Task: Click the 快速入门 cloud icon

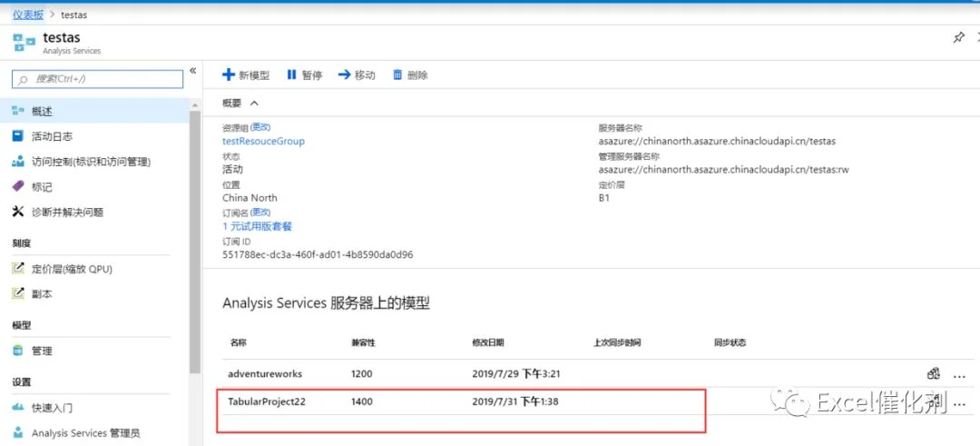Action: tap(18, 408)
